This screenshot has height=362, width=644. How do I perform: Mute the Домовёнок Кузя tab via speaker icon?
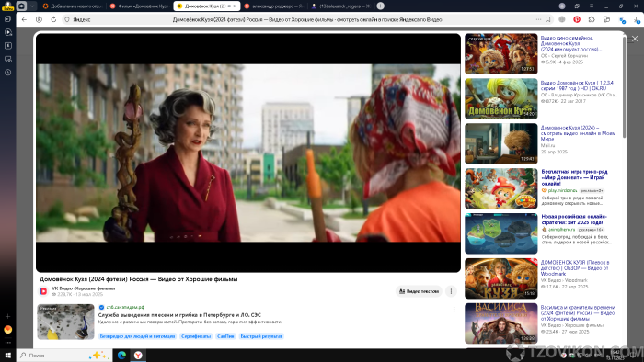click(229, 6)
